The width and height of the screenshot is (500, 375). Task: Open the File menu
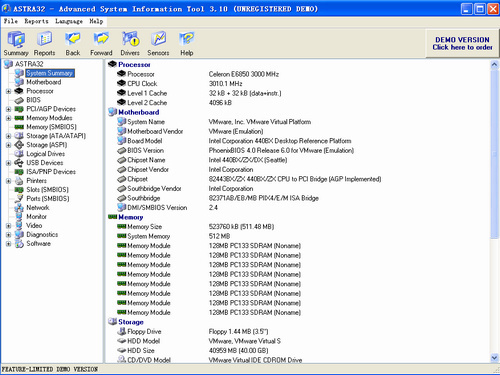point(11,21)
